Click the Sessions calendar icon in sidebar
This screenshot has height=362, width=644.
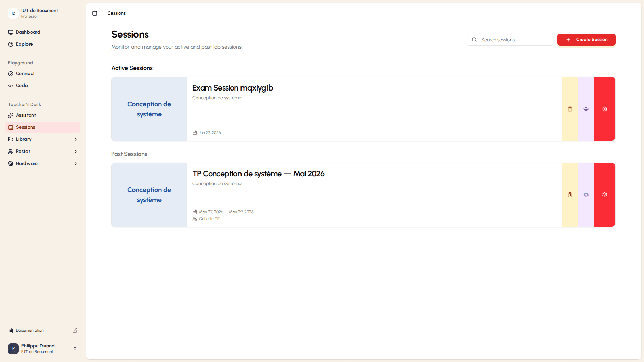coord(11,127)
